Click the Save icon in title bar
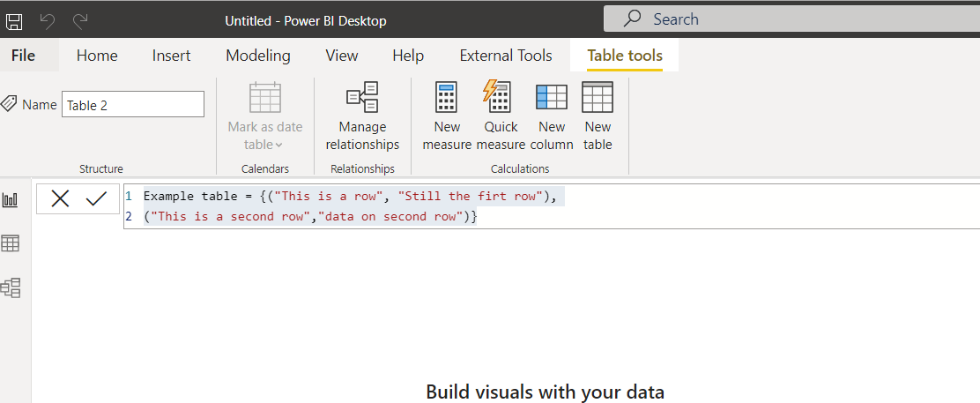 pyautogui.click(x=14, y=22)
